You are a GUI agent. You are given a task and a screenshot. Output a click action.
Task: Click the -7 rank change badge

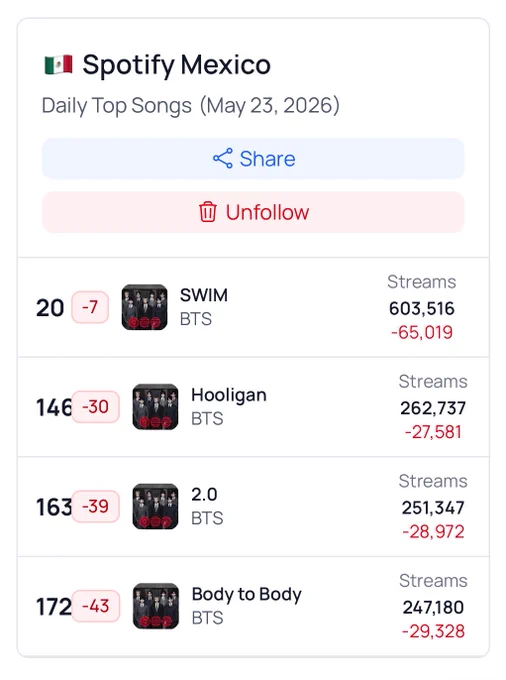click(x=90, y=307)
